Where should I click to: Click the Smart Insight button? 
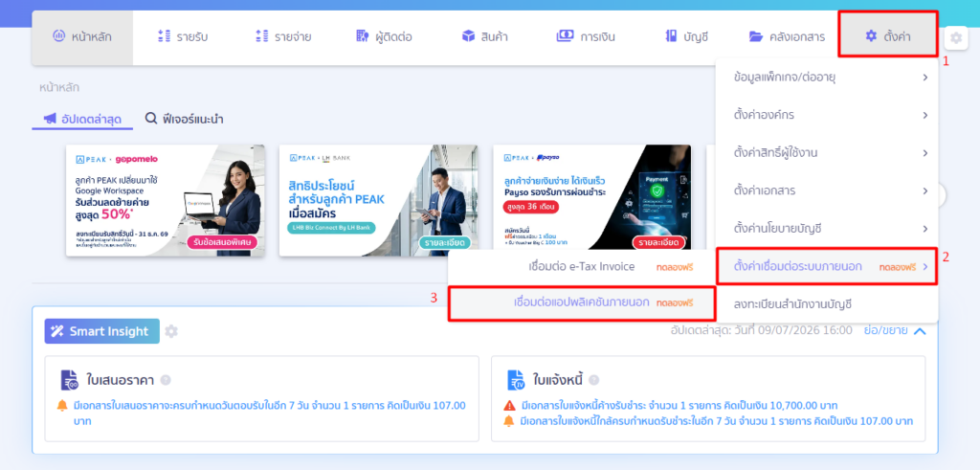(101, 331)
